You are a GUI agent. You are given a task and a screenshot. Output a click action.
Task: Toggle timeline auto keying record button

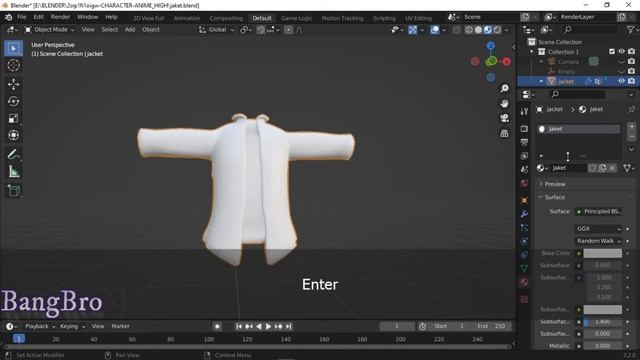217,326
